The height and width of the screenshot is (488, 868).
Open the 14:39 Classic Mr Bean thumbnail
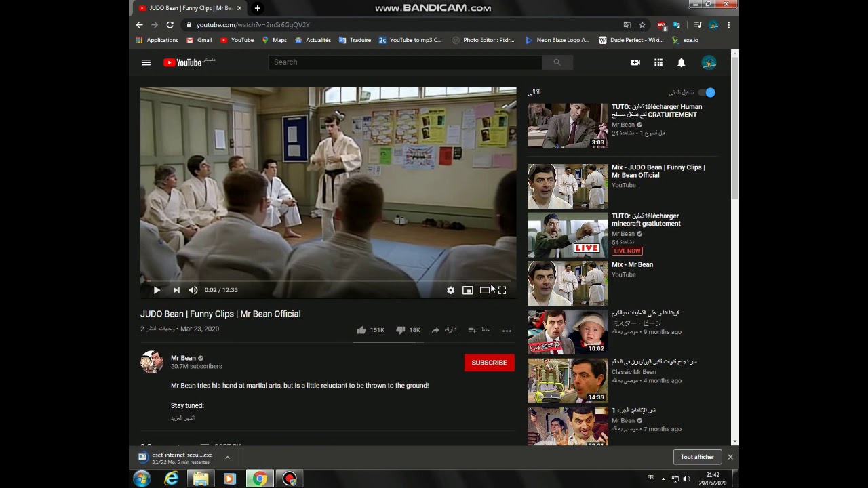[568, 381]
